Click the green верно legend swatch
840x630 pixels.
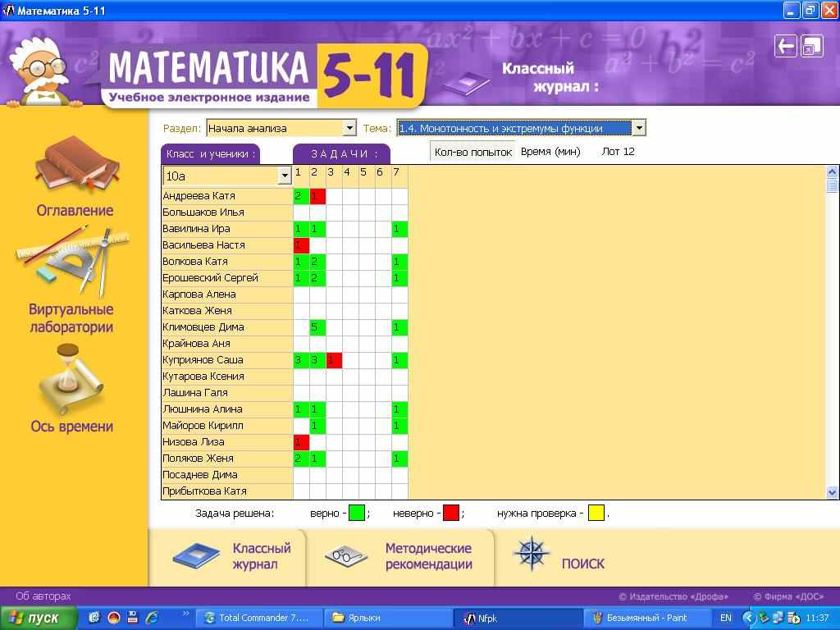pos(357,514)
